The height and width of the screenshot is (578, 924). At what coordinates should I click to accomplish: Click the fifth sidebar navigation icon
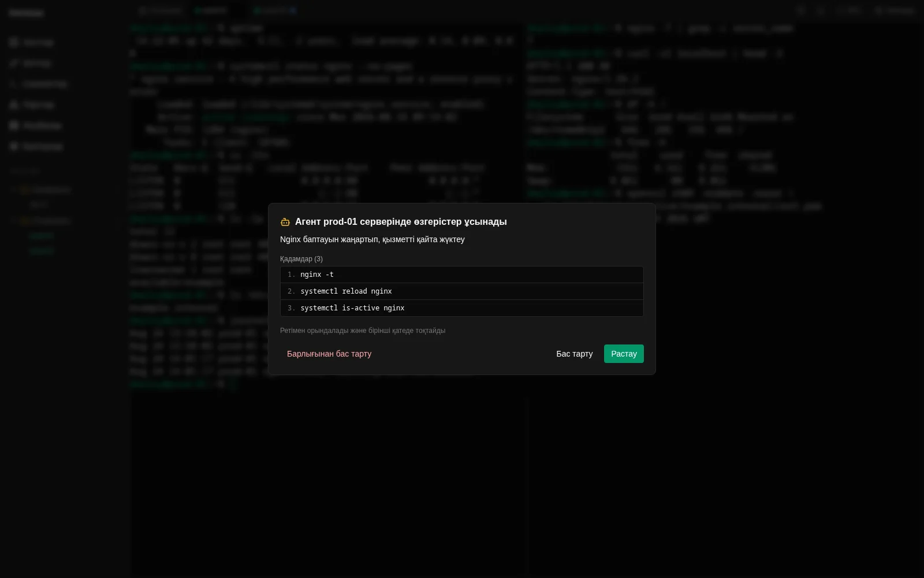14,125
